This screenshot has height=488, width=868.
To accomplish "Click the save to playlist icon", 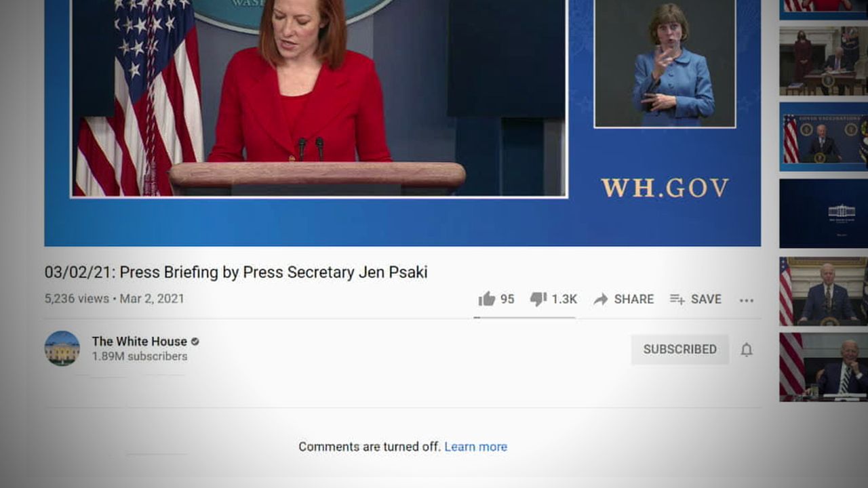I will click(x=677, y=299).
